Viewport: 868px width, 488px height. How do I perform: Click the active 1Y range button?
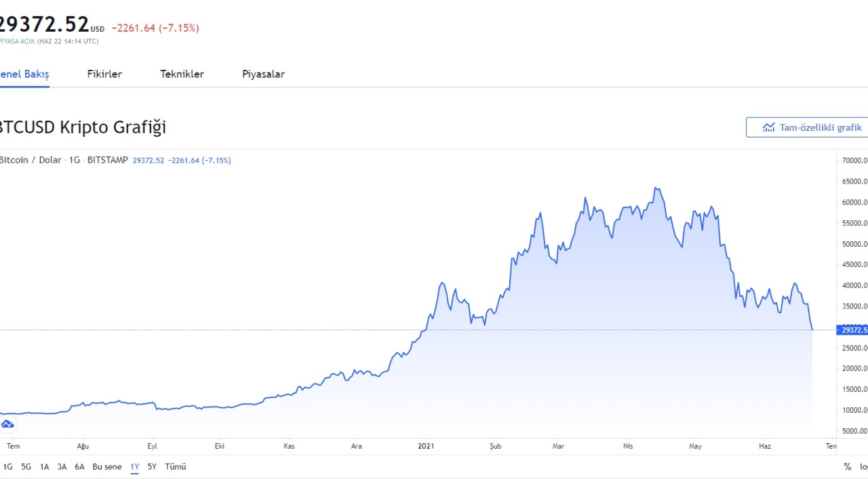tap(135, 467)
